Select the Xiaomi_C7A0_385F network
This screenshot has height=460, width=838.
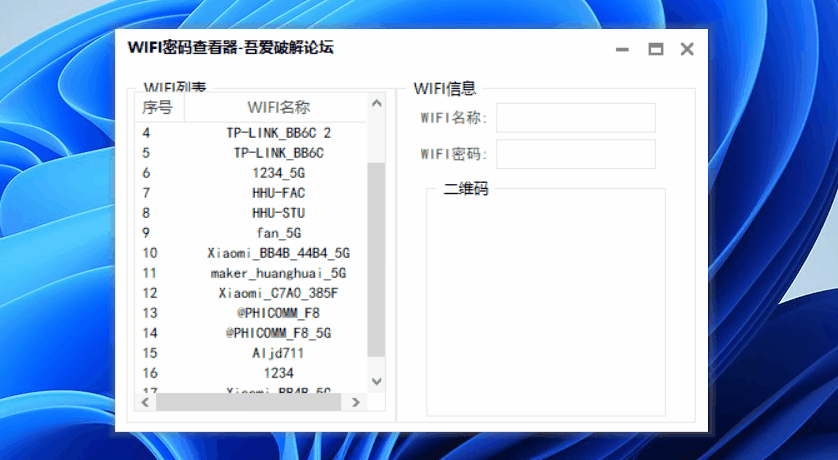(x=251, y=293)
